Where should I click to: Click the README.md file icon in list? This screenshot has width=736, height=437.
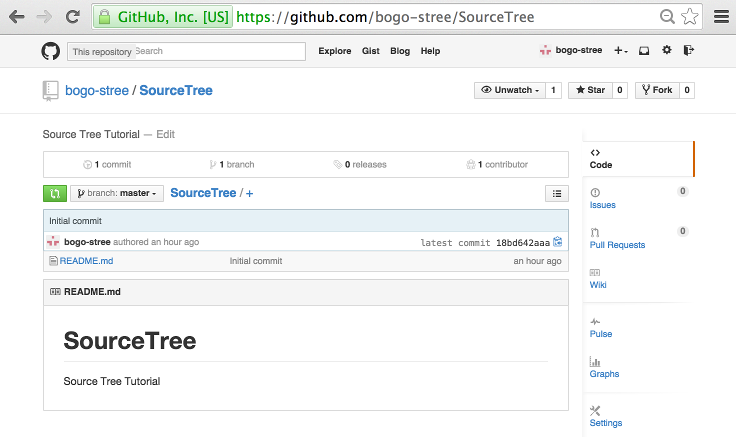(x=54, y=261)
